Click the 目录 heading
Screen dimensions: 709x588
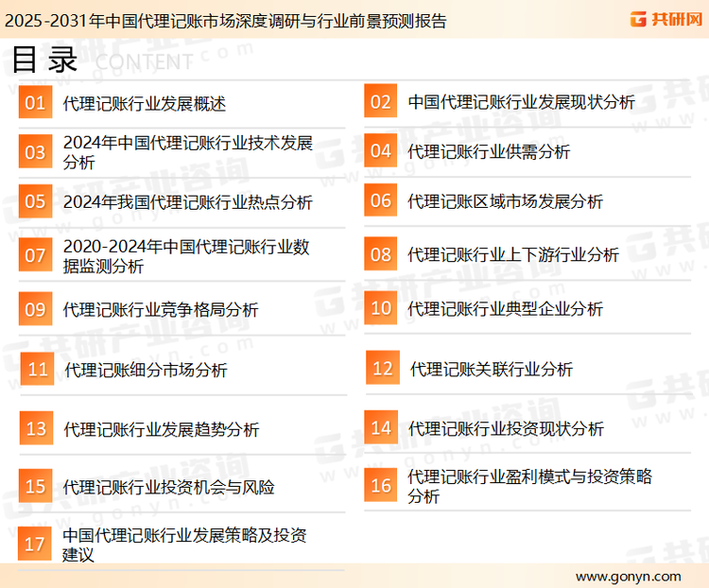(x=44, y=60)
